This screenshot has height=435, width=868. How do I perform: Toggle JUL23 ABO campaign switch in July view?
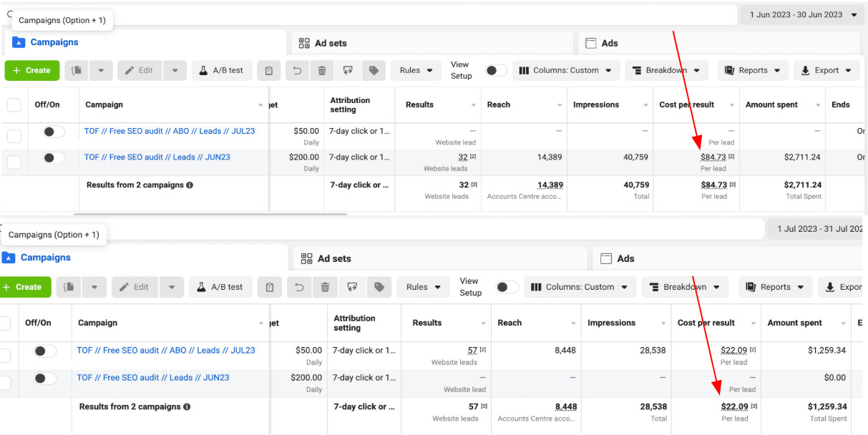[45, 351]
